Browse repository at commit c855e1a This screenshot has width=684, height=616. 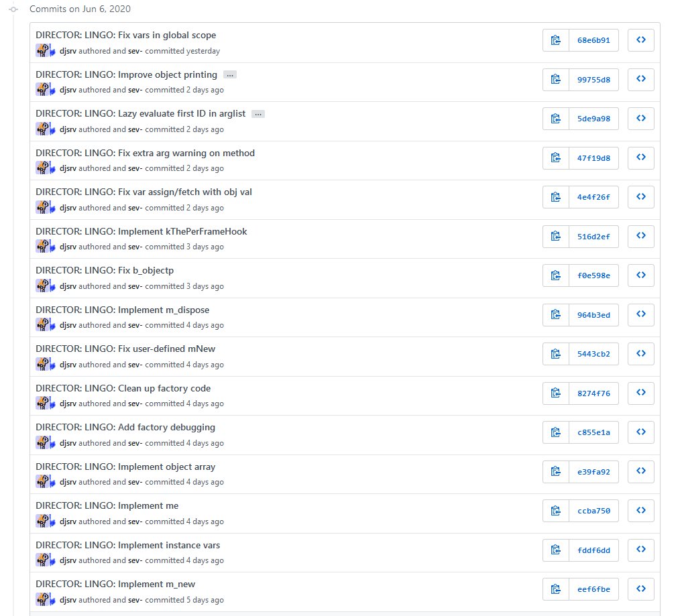click(x=641, y=432)
